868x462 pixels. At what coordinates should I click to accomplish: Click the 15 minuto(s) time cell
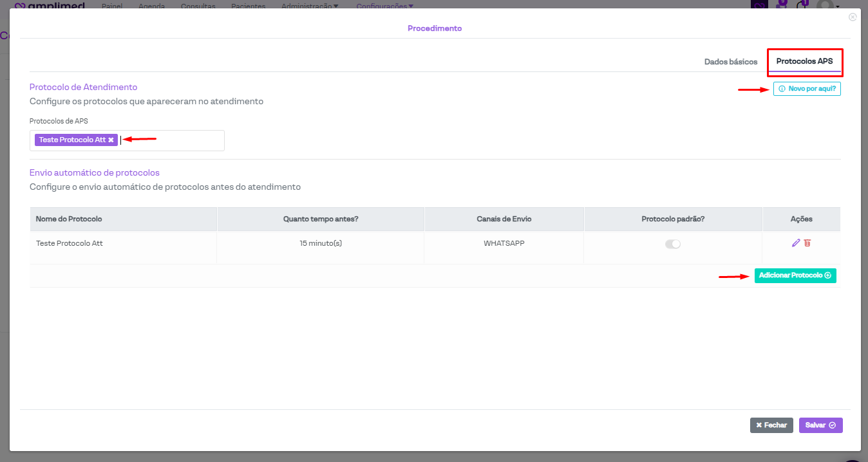coord(321,244)
